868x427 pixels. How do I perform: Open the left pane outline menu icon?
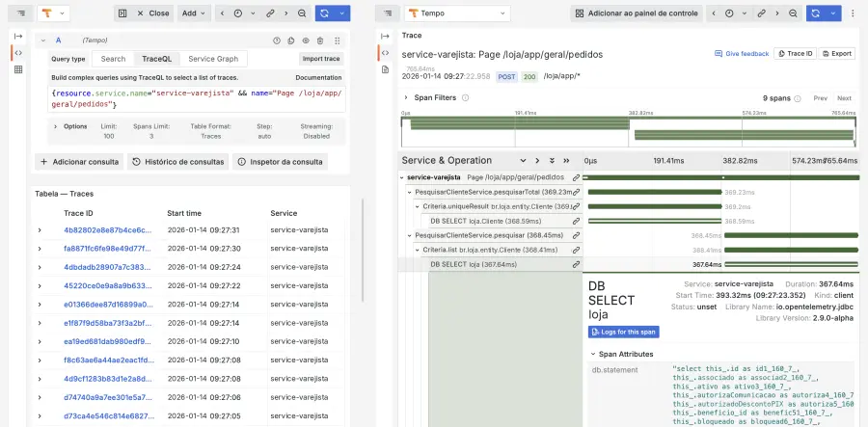tap(21, 13)
